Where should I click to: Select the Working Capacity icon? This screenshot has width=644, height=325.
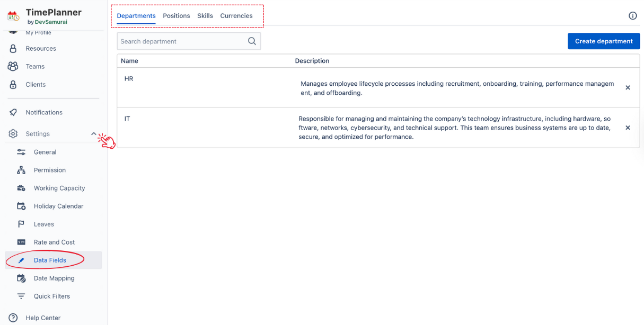[x=21, y=188]
